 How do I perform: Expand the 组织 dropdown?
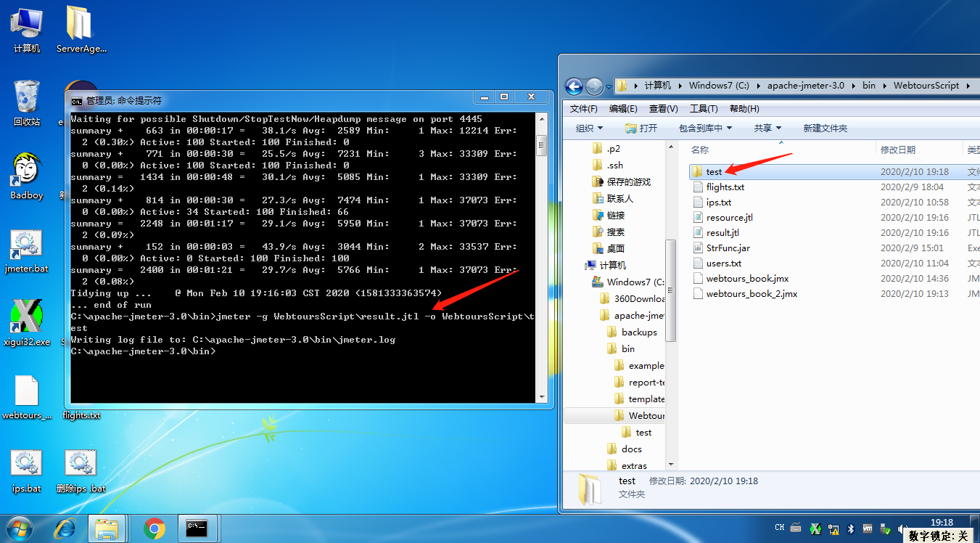(589, 128)
